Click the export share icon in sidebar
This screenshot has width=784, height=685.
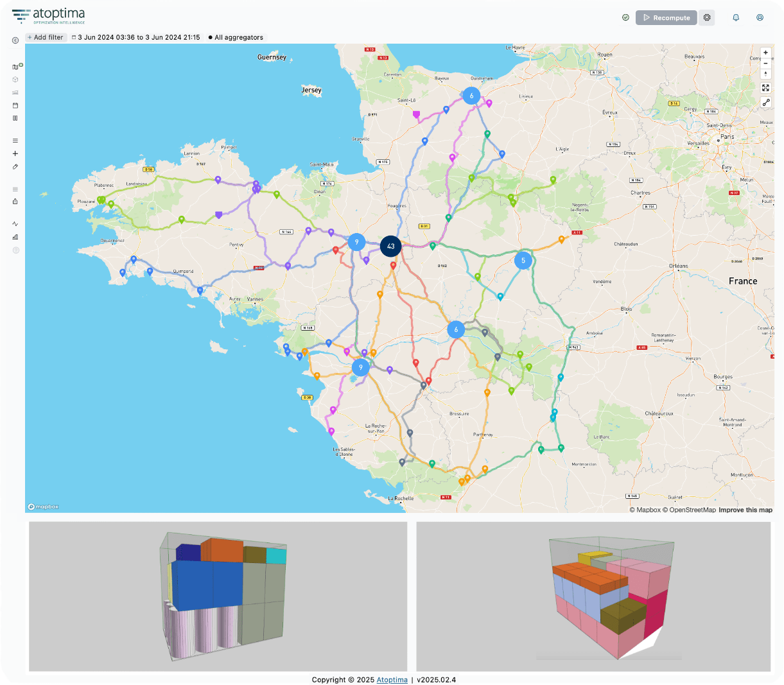pos(15,202)
